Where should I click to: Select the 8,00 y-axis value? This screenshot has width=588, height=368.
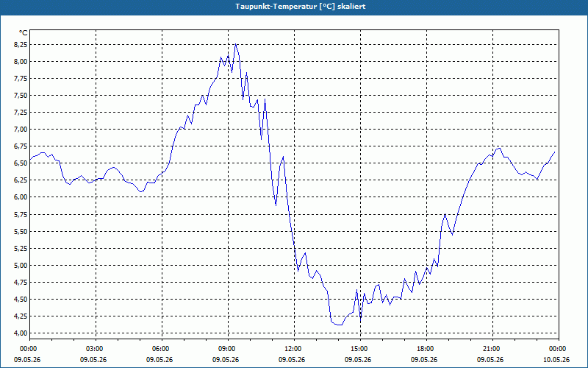click(20, 62)
